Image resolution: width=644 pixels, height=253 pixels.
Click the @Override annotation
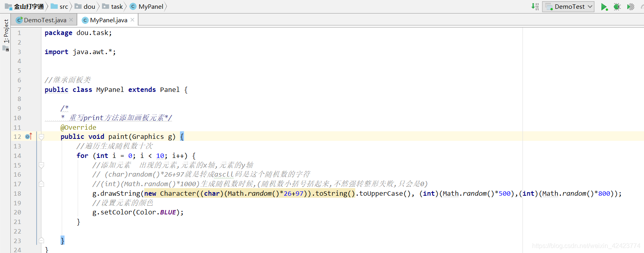78,127
